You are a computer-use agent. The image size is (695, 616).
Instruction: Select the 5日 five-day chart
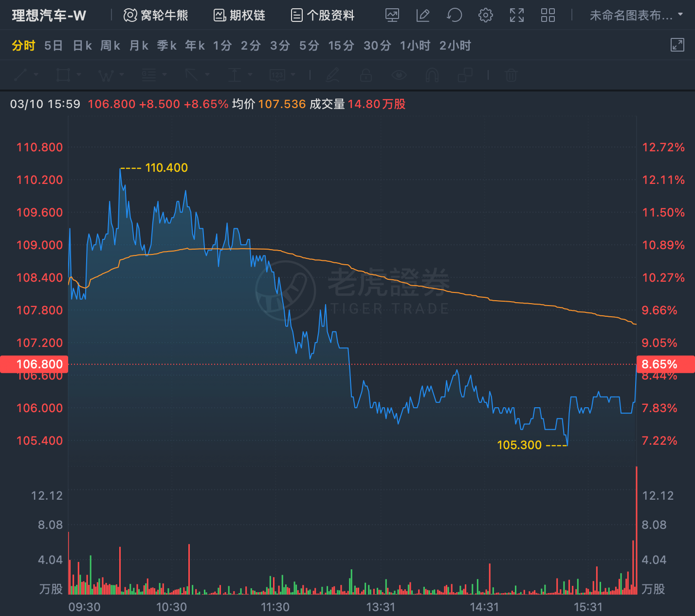(x=54, y=46)
